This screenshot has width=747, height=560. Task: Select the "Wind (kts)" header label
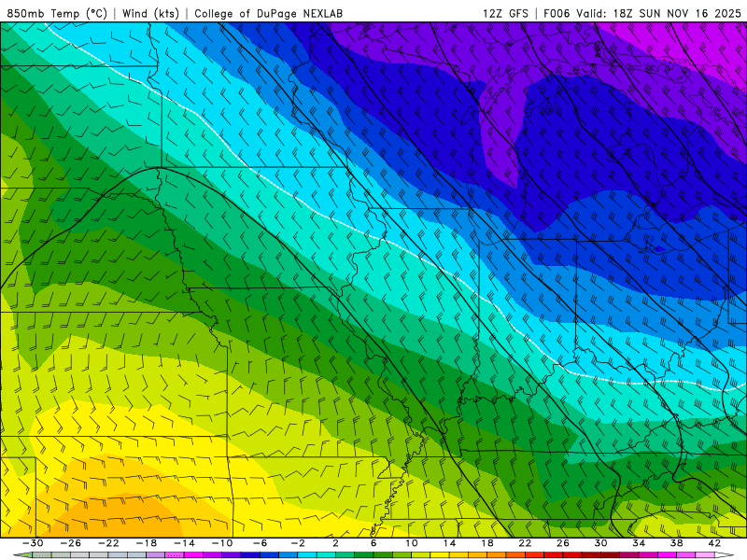click(x=150, y=13)
